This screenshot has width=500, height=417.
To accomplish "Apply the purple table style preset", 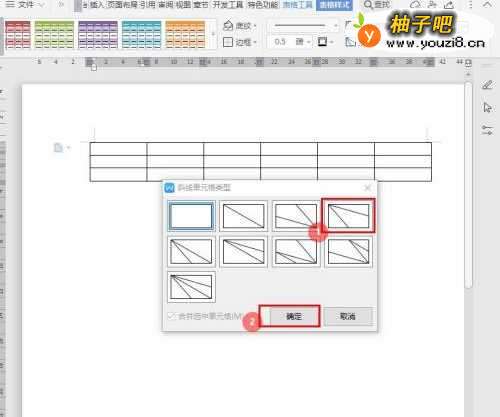I will pyautogui.click(x=98, y=35).
